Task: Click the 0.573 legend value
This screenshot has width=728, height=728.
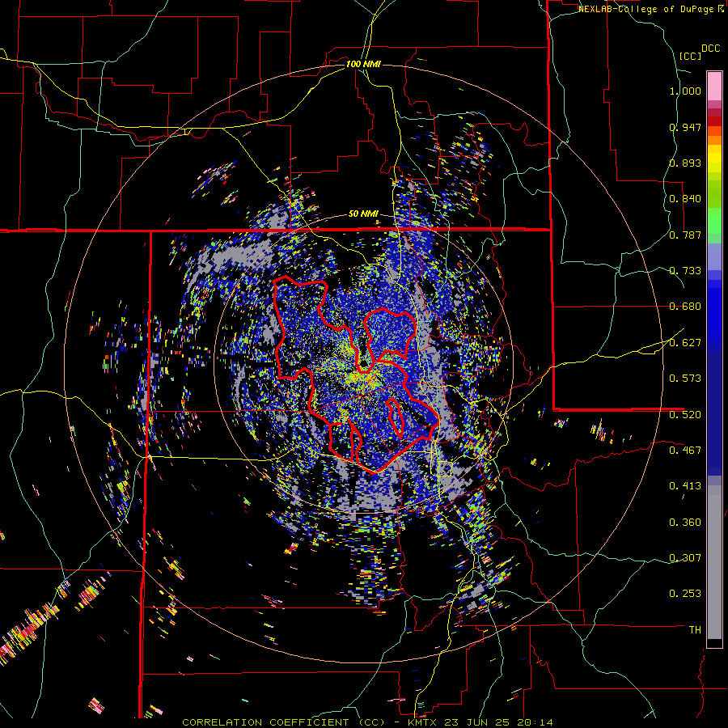Action: tap(685, 379)
